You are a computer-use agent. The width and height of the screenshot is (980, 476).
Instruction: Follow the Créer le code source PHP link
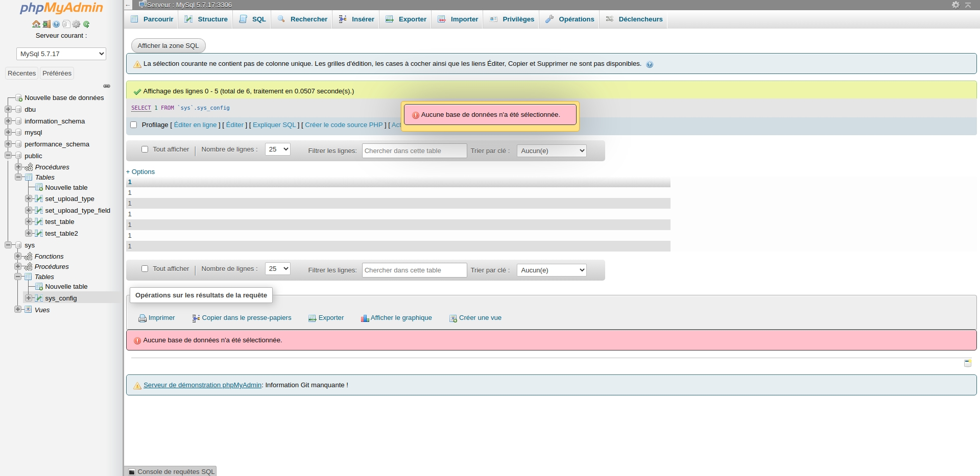(x=344, y=124)
